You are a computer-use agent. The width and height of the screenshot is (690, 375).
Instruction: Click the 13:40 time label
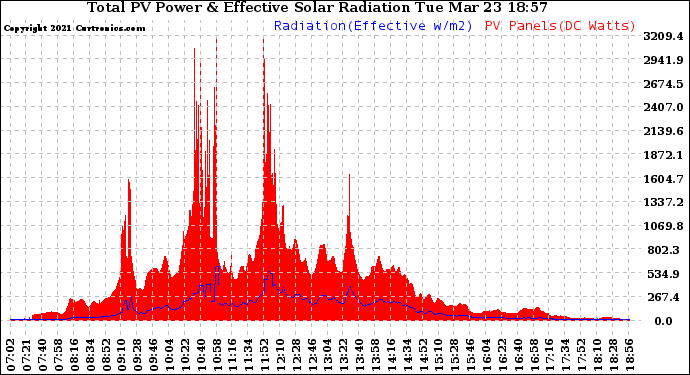pos(359,355)
